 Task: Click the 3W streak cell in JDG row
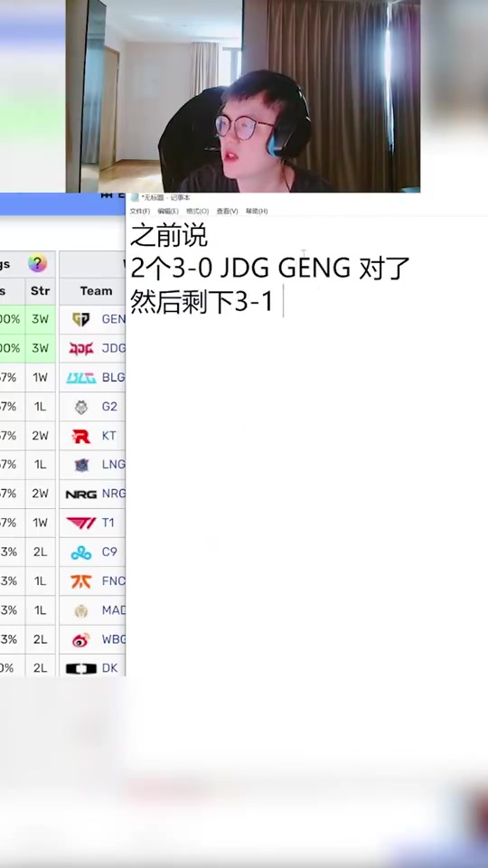click(41, 348)
